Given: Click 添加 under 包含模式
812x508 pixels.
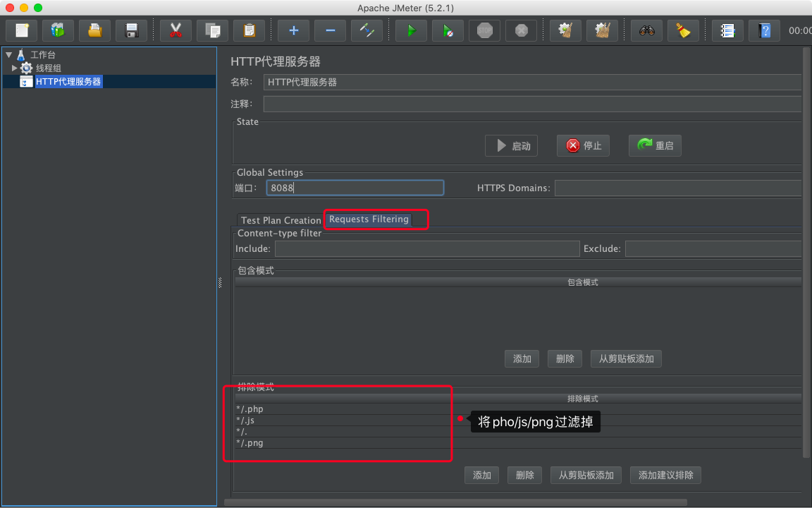Looking at the screenshot, I should click(x=522, y=358).
